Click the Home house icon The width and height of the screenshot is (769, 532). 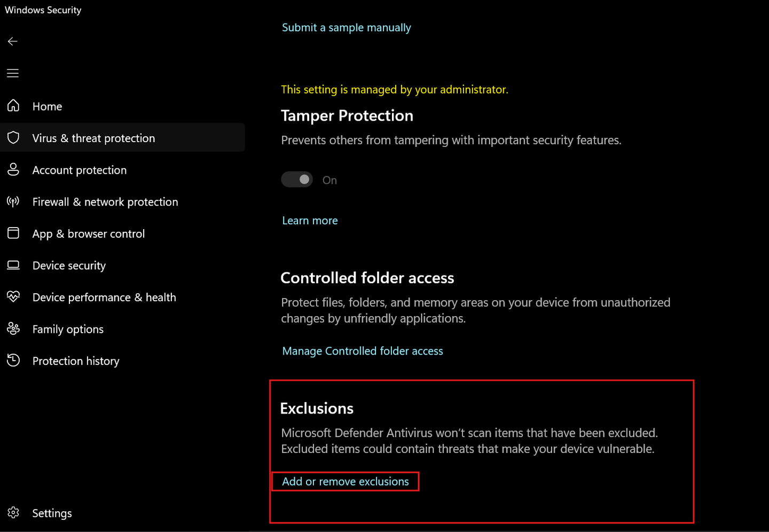tap(13, 106)
